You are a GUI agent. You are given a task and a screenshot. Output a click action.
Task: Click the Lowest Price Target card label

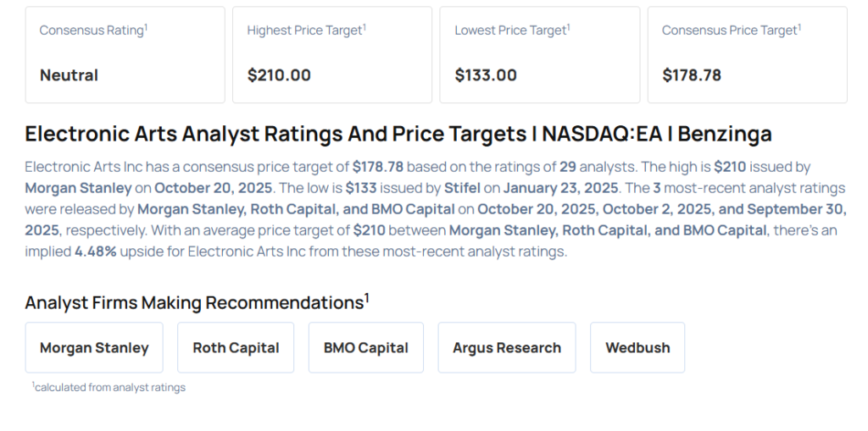[x=512, y=30]
